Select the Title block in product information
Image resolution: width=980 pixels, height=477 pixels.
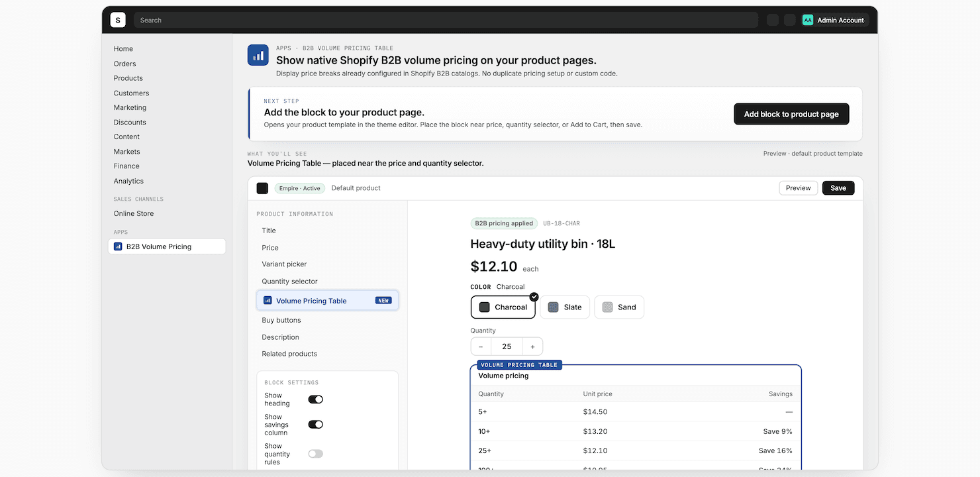pos(269,231)
